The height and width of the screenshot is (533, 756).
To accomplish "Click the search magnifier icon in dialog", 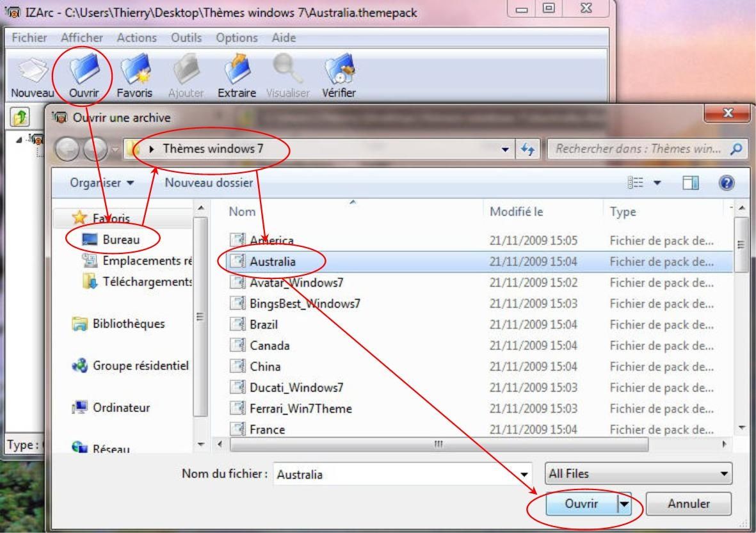I will (x=736, y=149).
